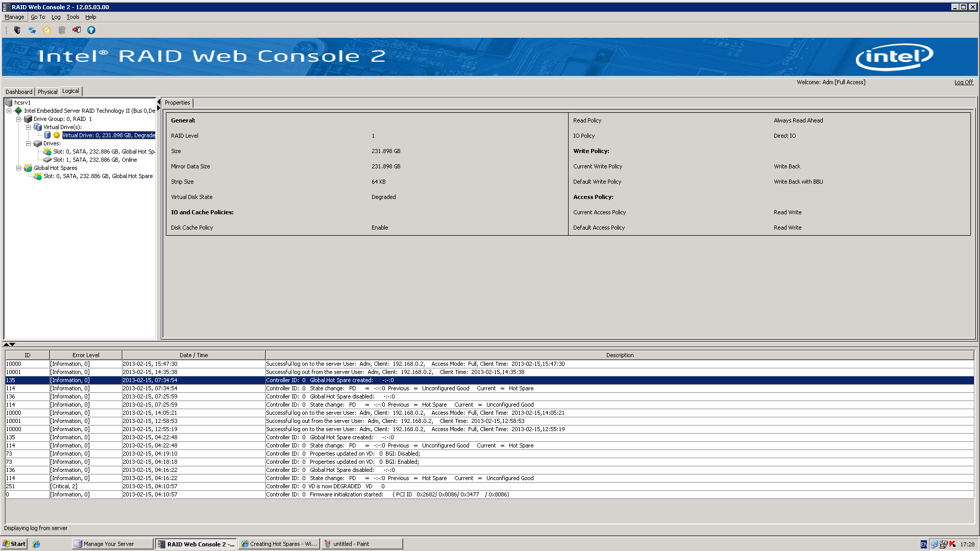
Task: Click the Log Off link
Action: (x=963, y=82)
